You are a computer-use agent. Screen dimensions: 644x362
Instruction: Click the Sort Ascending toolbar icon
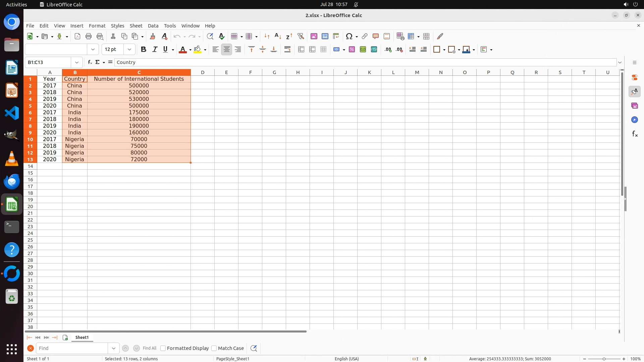(x=278, y=36)
